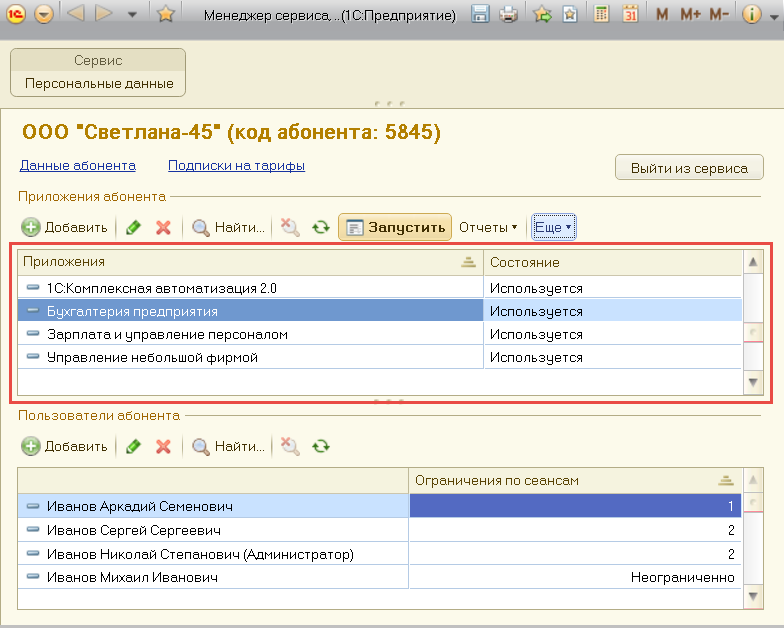Open the info help icon
Screen dimensions: 784x628
[x=752, y=14]
